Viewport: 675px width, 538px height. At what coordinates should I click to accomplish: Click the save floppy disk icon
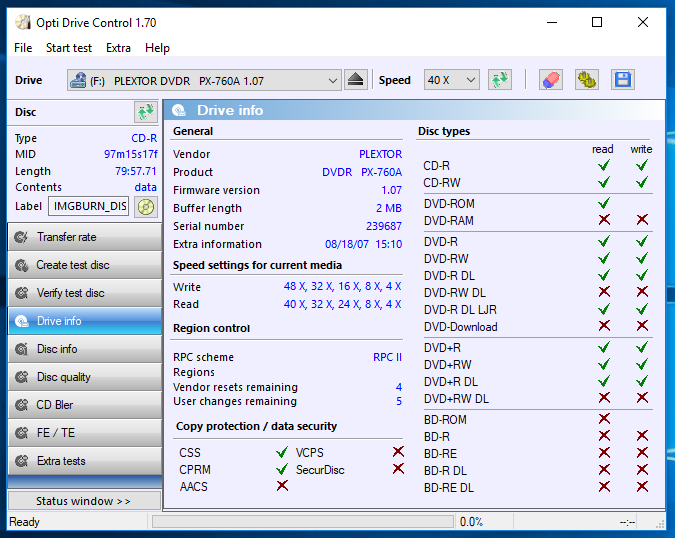point(622,80)
